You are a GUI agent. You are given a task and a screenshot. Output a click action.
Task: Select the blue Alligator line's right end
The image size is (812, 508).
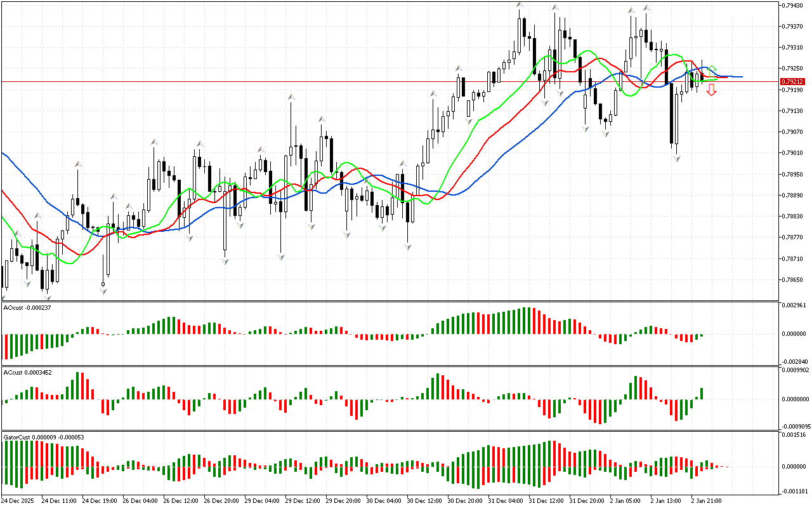coord(741,77)
